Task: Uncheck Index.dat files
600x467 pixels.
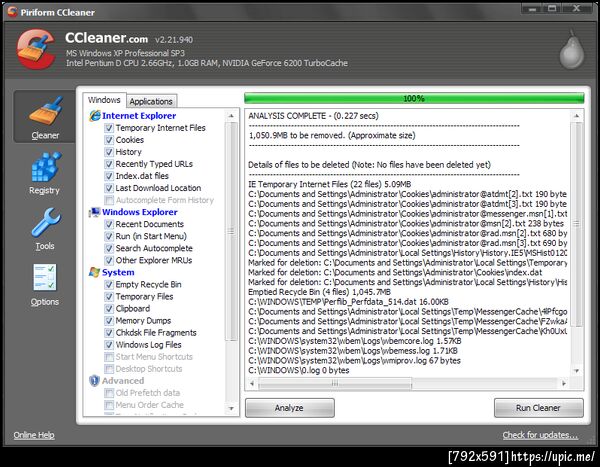Action: (x=109, y=176)
